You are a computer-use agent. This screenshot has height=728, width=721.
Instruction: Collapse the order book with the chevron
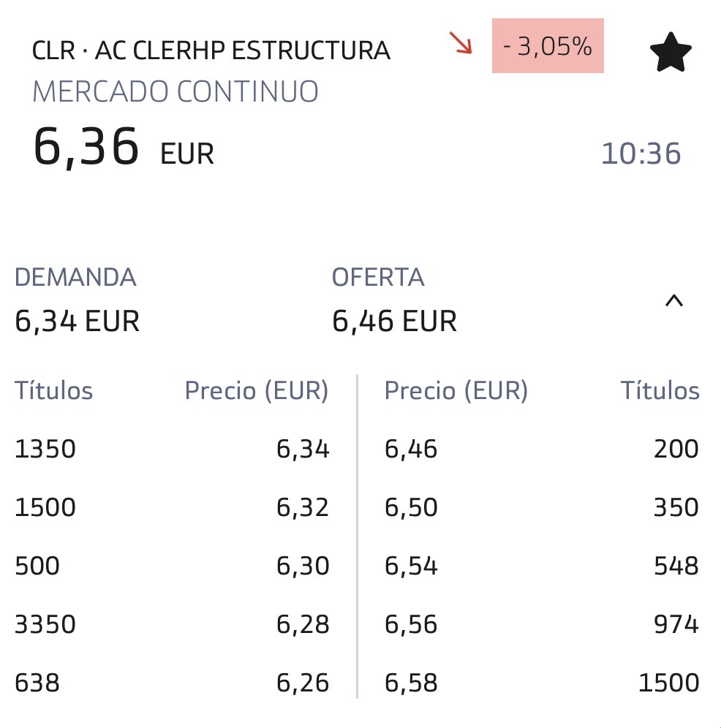click(673, 300)
